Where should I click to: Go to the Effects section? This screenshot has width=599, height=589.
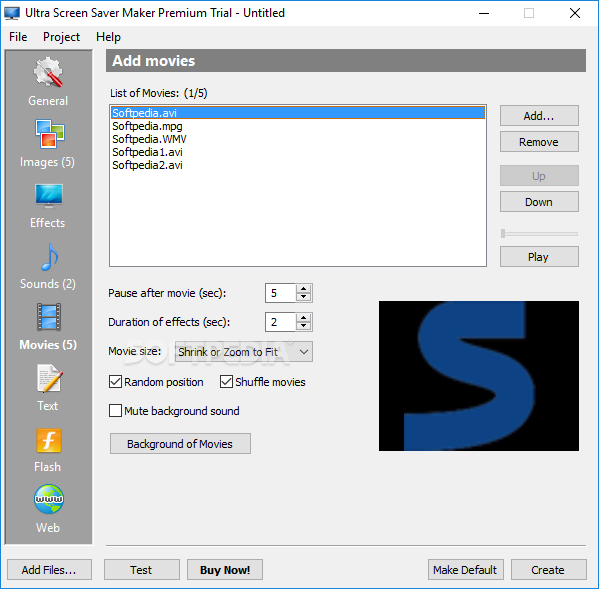[x=48, y=206]
